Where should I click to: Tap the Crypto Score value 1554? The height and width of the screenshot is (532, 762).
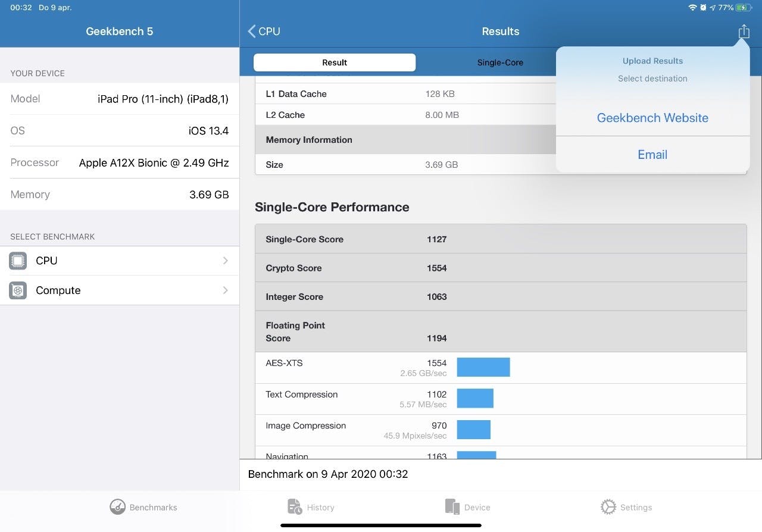pyautogui.click(x=437, y=268)
